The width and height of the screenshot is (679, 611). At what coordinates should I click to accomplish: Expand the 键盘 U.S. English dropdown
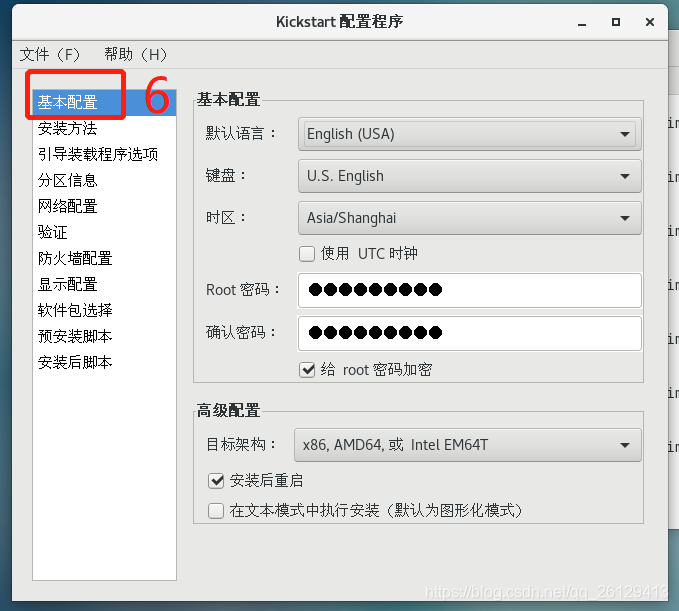[x=470, y=176]
